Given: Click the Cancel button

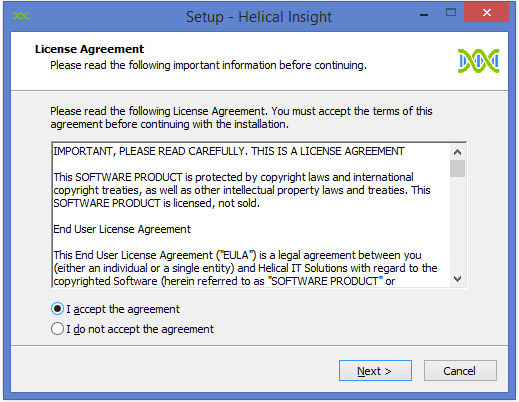Looking at the screenshot, I should [460, 371].
